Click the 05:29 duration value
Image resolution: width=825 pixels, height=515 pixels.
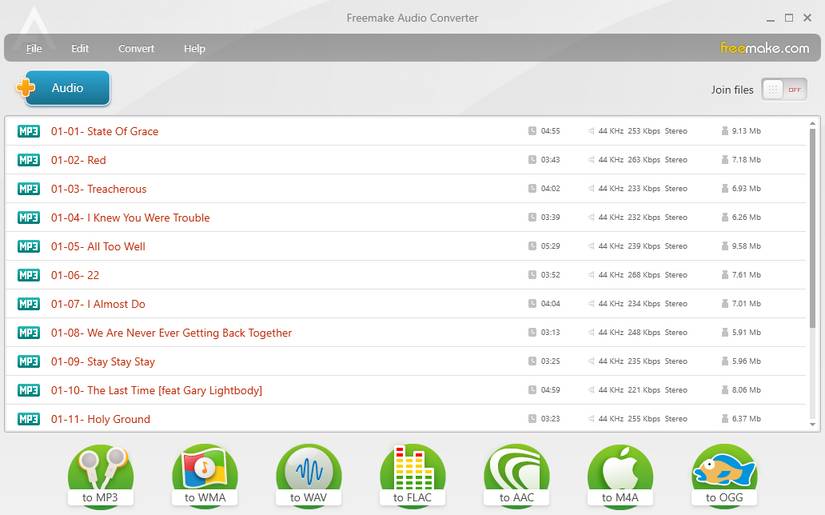tap(550, 246)
